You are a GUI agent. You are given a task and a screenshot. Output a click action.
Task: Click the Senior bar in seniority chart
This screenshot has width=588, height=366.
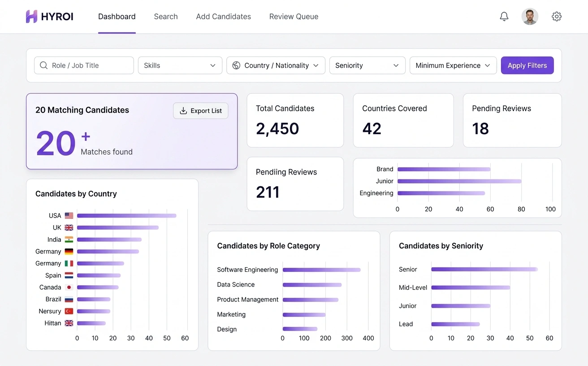coord(484,270)
